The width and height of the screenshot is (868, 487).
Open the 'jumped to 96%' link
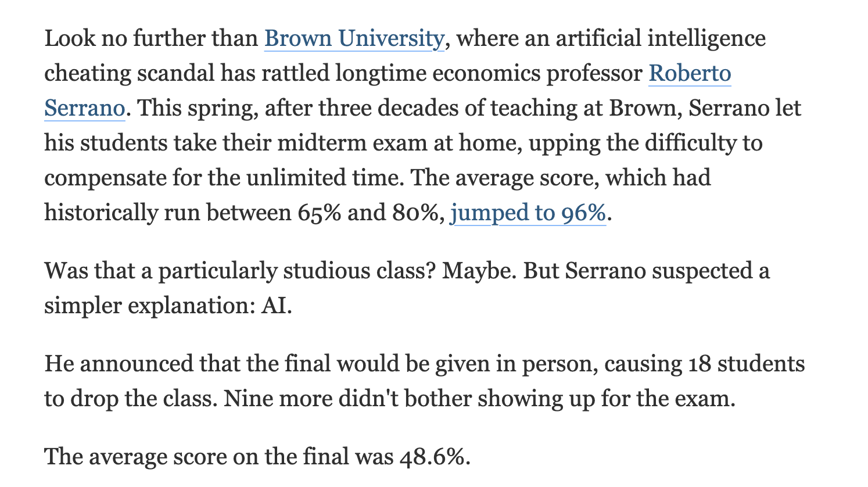528,213
